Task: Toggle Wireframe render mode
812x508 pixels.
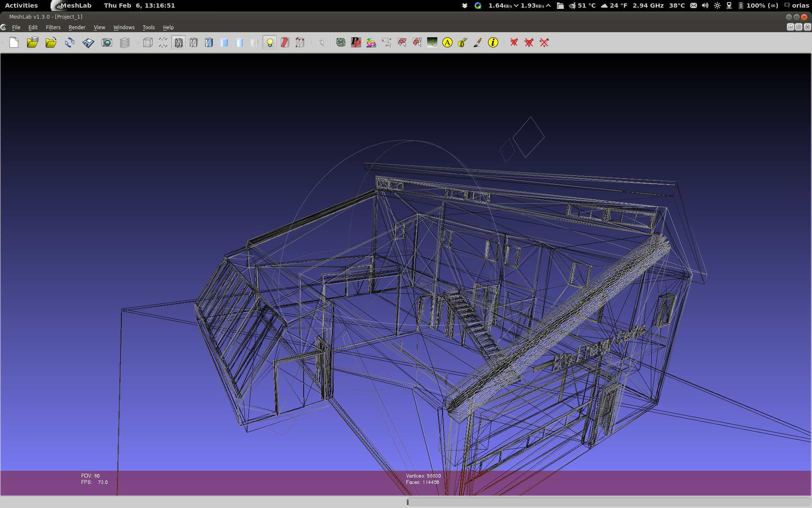Action: pyautogui.click(x=178, y=42)
